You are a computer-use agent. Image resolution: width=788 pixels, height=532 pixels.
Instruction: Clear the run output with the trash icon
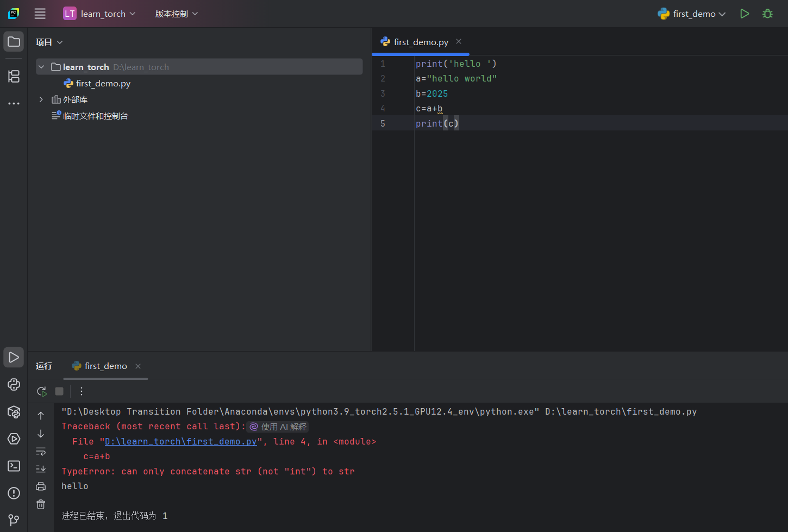click(x=41, y=504)
